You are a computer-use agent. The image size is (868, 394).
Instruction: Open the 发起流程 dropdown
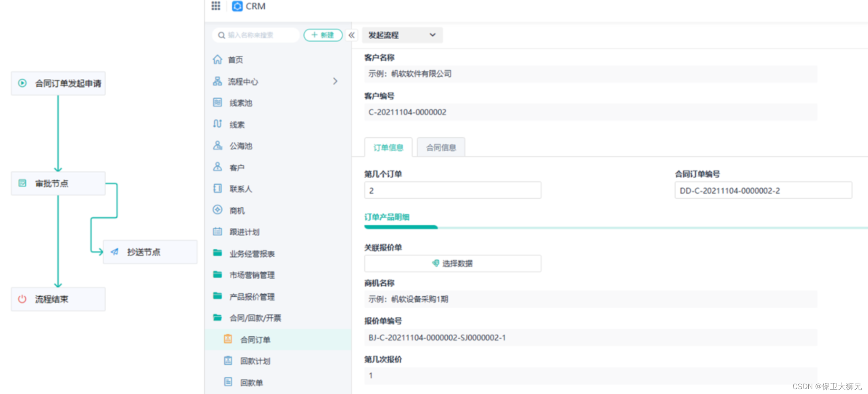pyautogui.click(x=402, y=35)
